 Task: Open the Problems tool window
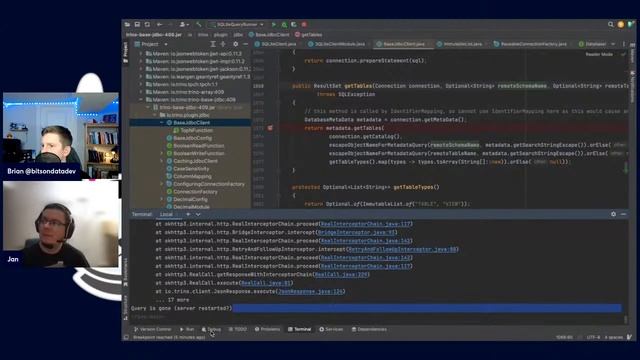[267, 329]
